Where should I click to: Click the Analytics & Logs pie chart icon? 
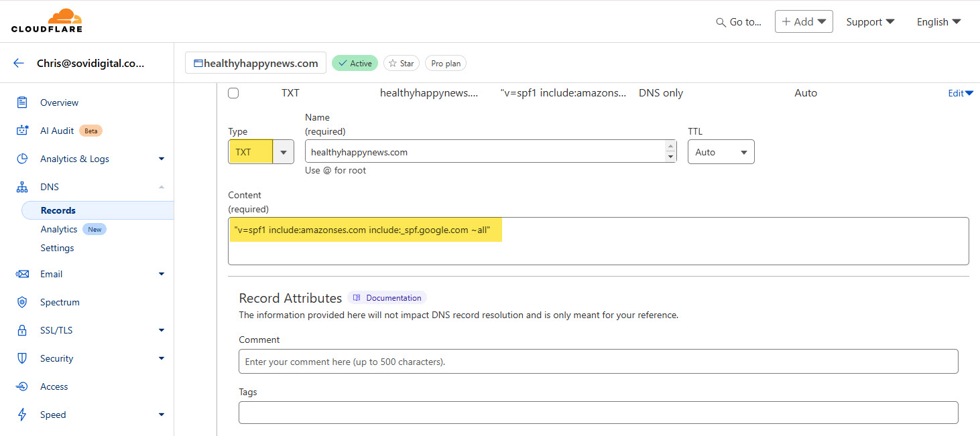click(22, 159)
